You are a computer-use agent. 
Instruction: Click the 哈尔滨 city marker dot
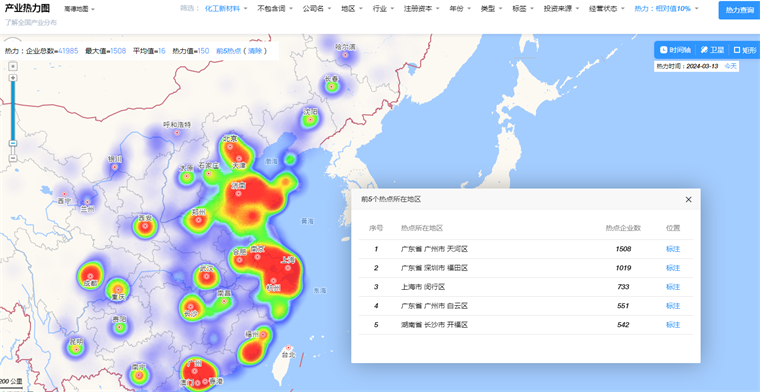pyautogui.click(x=346, y=55)
